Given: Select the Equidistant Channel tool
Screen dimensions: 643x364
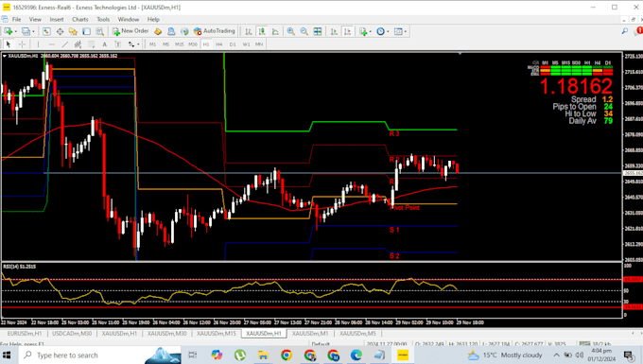Looking at the screenshot, I should point(78,43).
